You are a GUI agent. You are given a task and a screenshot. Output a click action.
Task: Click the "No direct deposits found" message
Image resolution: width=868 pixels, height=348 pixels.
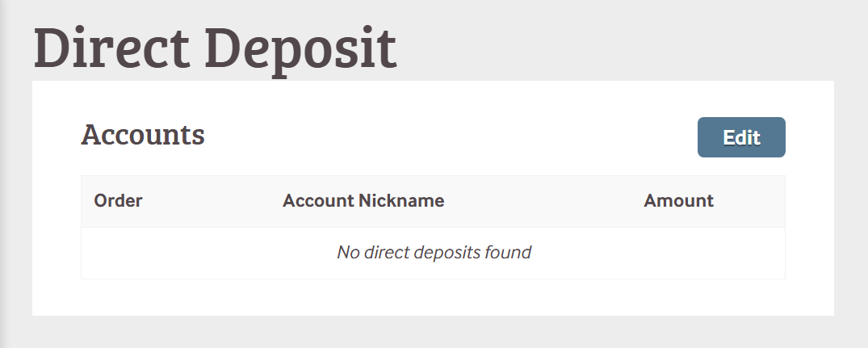[434, 252]
